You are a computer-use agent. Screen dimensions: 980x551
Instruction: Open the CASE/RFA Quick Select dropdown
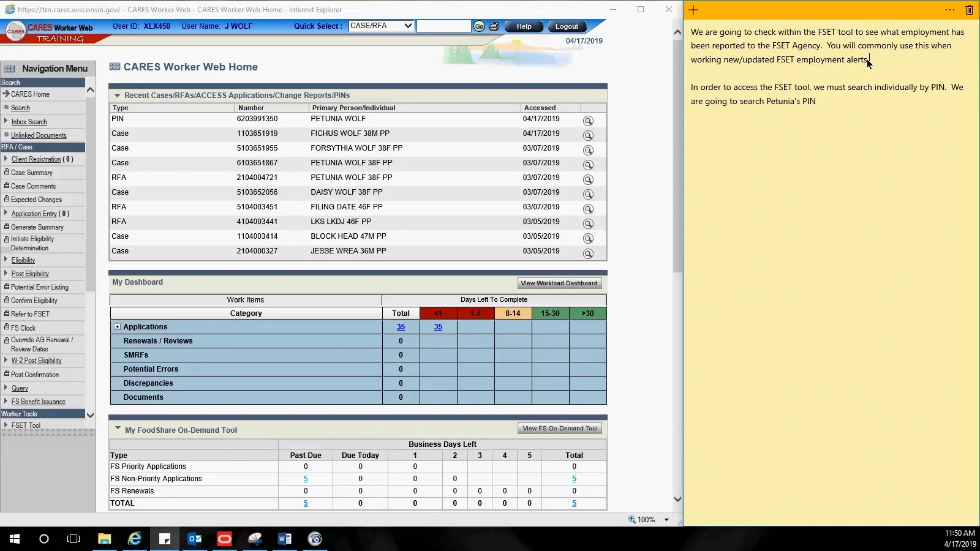pos(407,26)
